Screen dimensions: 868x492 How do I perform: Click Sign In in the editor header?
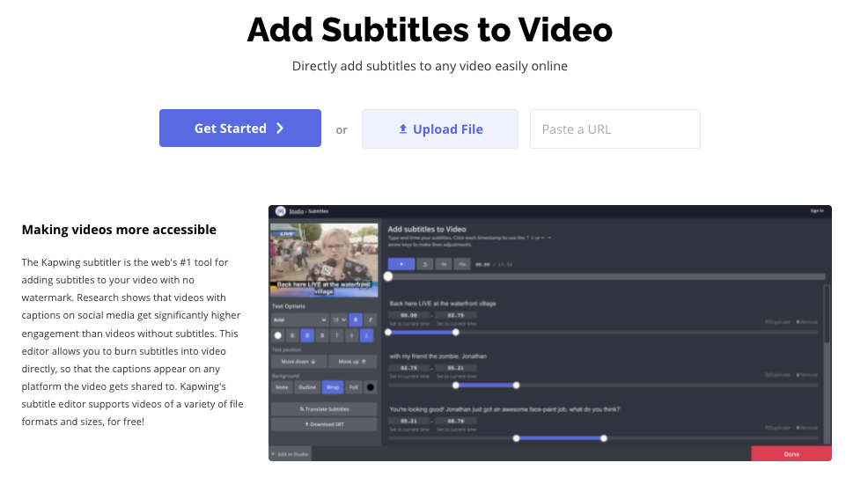(x=817, y=211)
